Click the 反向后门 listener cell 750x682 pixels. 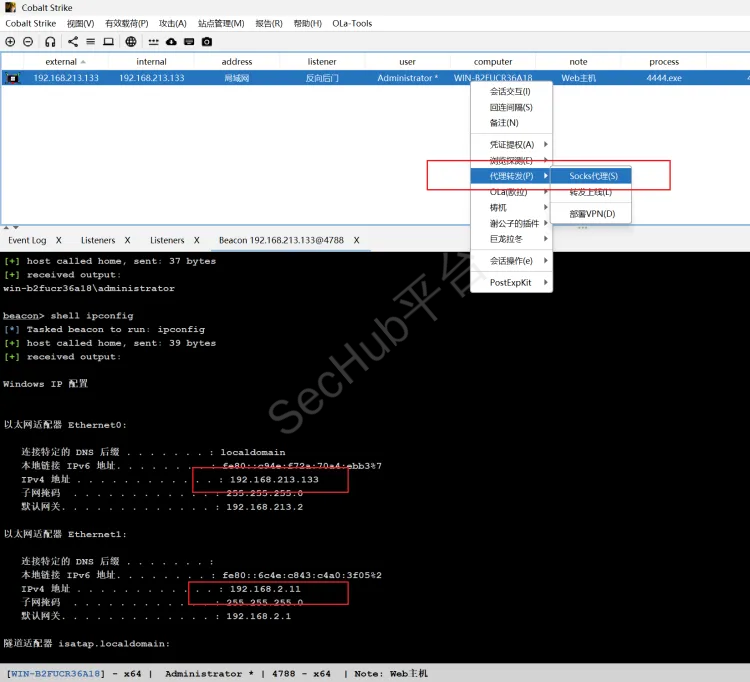click(322, 78)
